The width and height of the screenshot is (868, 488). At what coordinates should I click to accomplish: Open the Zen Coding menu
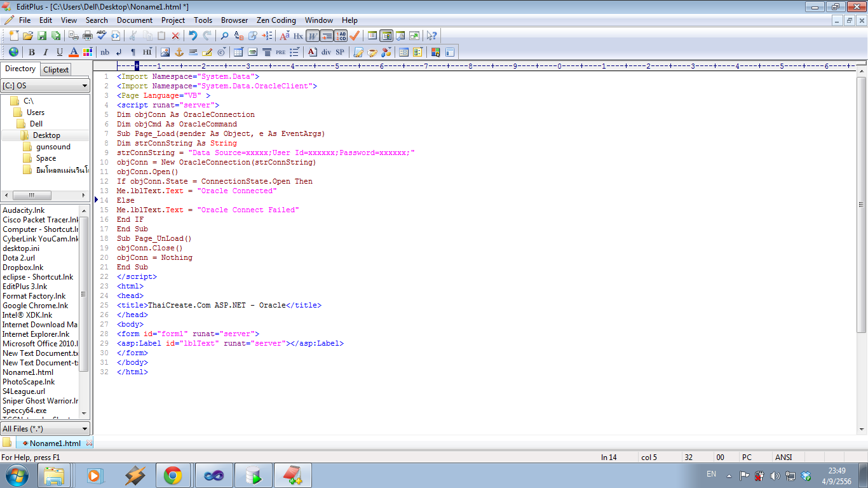point(276,20)
